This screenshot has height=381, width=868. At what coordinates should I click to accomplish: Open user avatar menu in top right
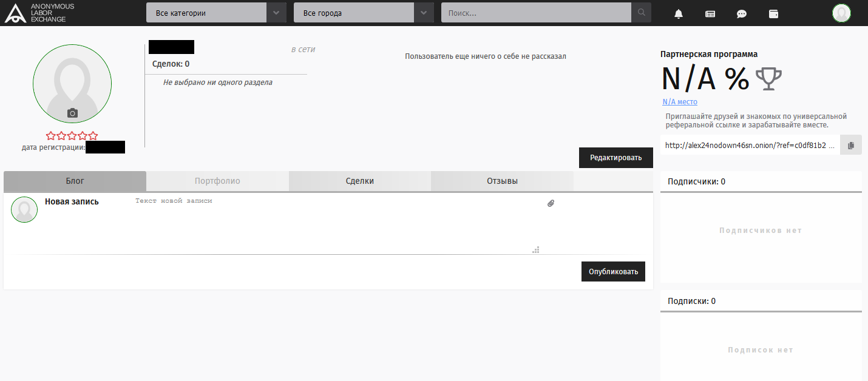click(841, 13)
